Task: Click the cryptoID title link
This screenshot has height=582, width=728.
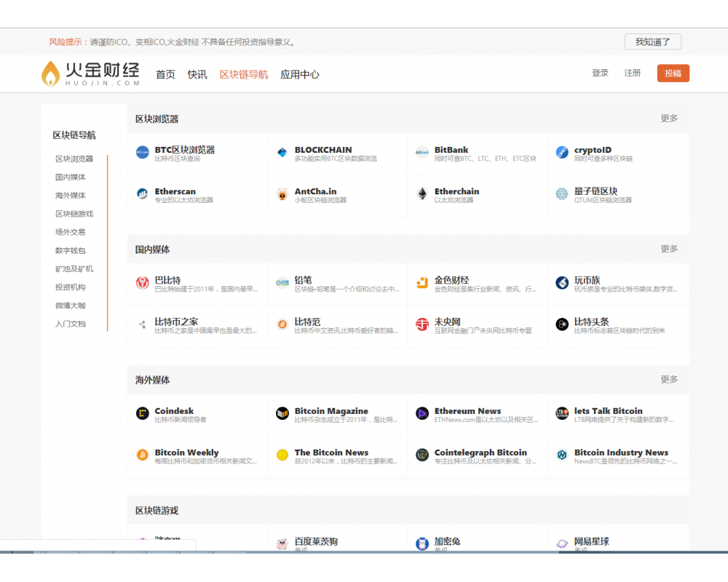Action: coord(593,150)
